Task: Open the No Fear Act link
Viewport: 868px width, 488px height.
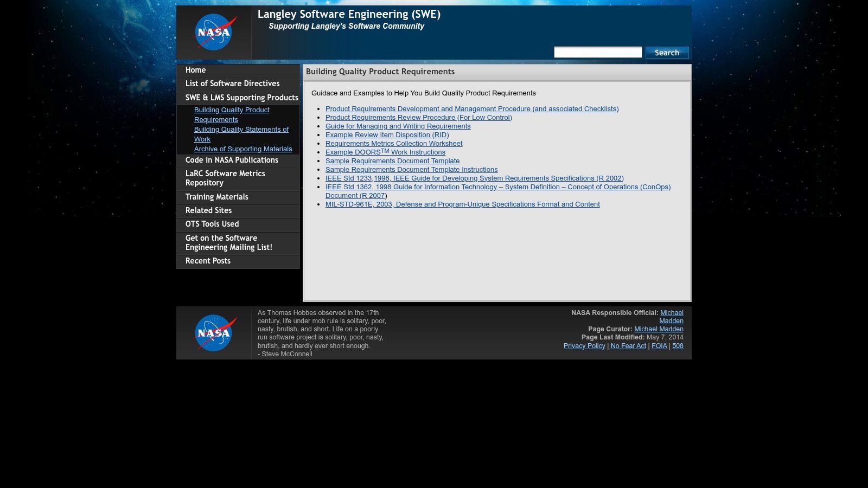Action: point(628,346)
